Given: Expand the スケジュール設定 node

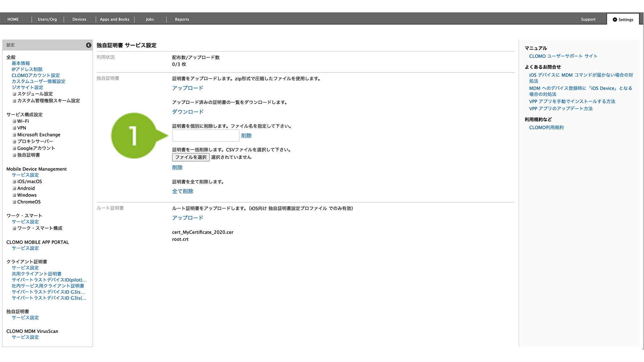Looking at the screenshot, I should click(14, 94).
